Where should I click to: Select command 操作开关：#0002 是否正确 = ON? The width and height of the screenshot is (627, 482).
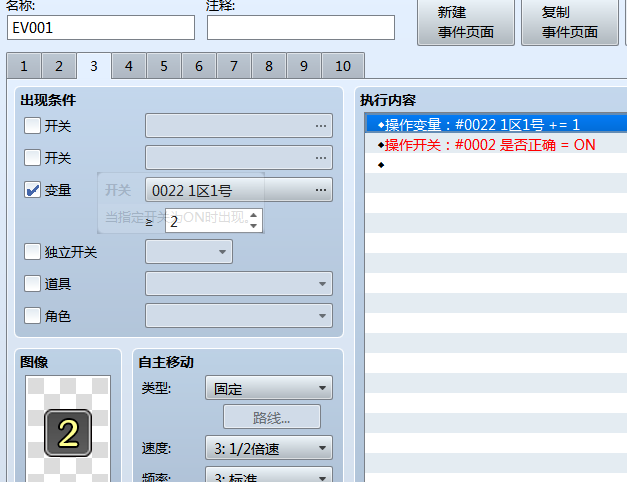(496, 143)
